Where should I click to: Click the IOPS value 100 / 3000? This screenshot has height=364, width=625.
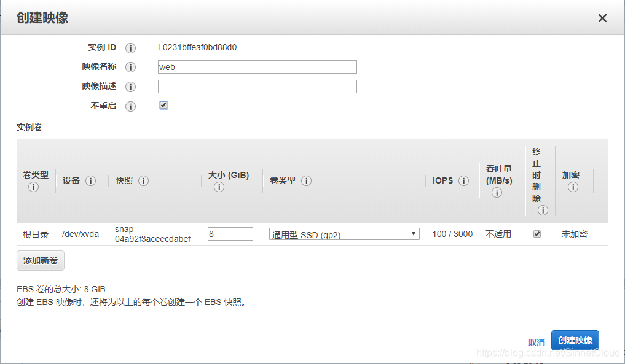(452, 234)
